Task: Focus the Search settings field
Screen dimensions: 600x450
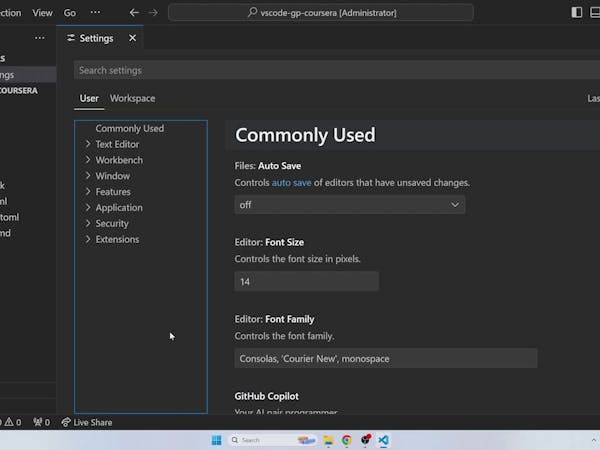Action: tap(337, 70)
